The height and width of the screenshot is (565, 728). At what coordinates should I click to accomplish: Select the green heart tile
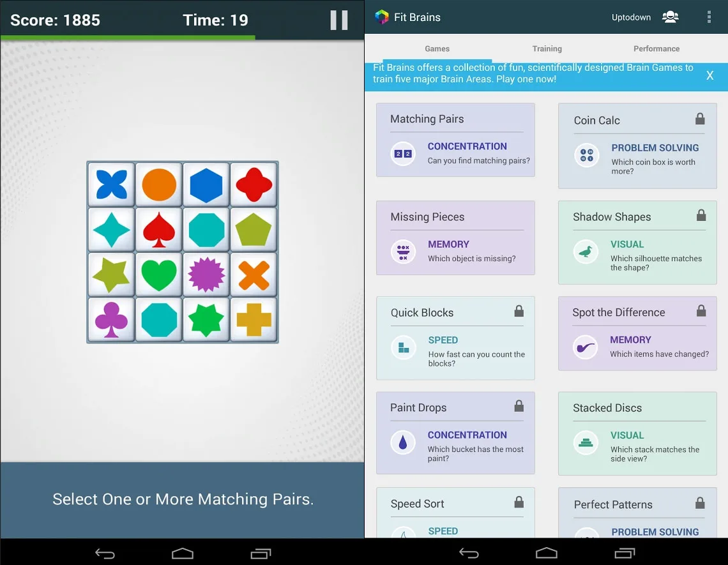point(159,275)
